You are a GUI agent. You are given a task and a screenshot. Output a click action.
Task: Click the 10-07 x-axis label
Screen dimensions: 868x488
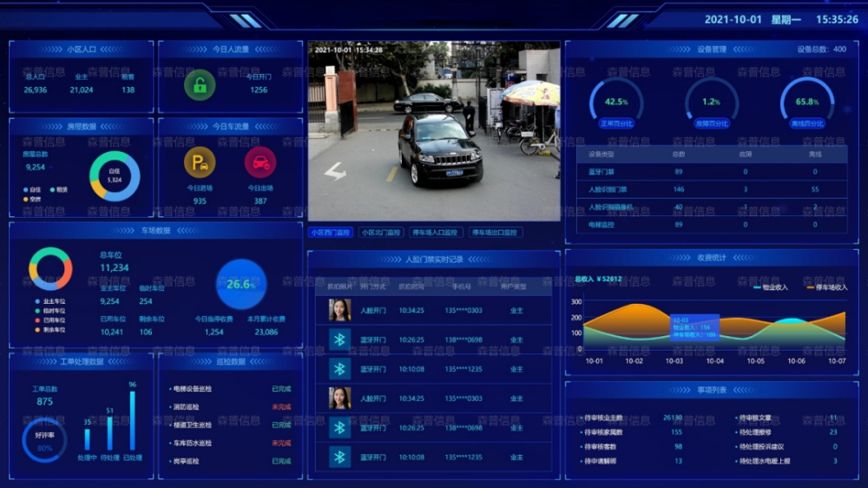pos(837,361)
